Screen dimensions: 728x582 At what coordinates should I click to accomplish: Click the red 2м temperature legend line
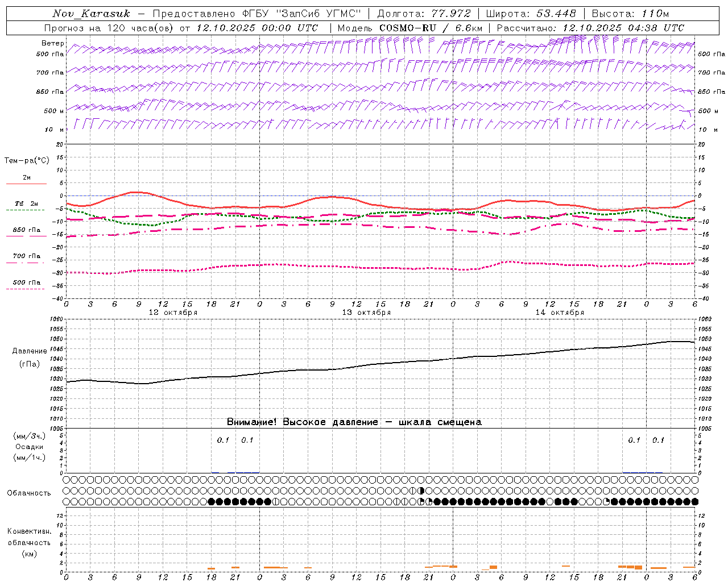coord(26,184)
